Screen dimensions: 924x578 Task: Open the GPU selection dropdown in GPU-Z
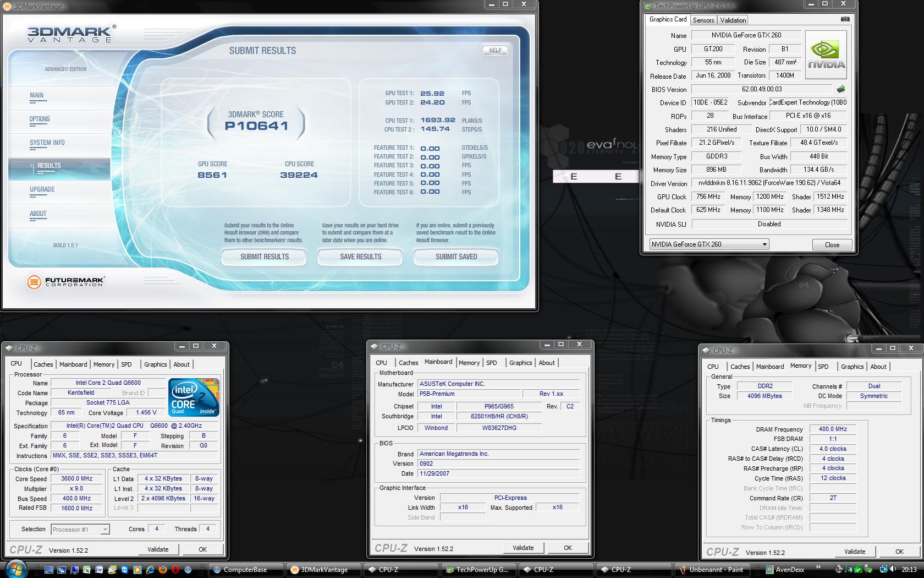click(x=709, y=244)
